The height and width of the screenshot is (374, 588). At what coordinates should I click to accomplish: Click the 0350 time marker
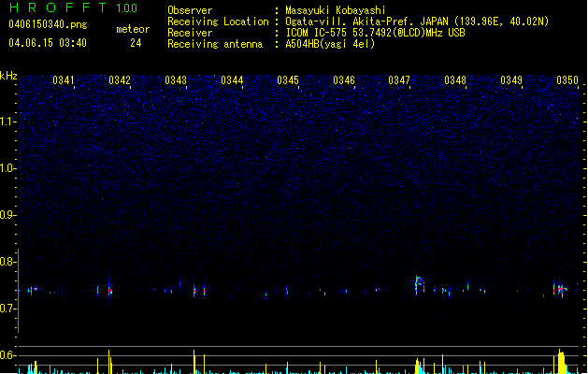click(x=567, y=80)
